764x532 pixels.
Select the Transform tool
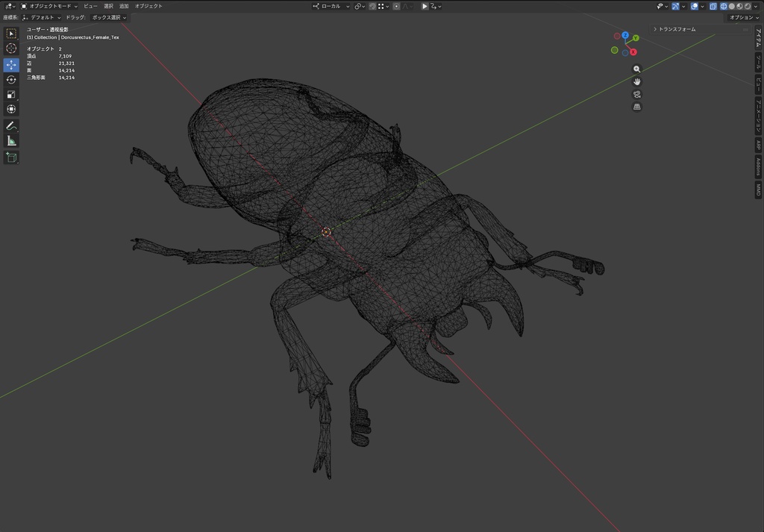(x=10, y=109)
